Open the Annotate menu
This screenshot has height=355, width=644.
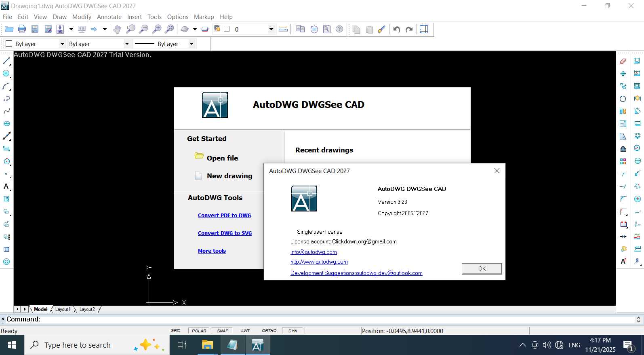[109, 17]
